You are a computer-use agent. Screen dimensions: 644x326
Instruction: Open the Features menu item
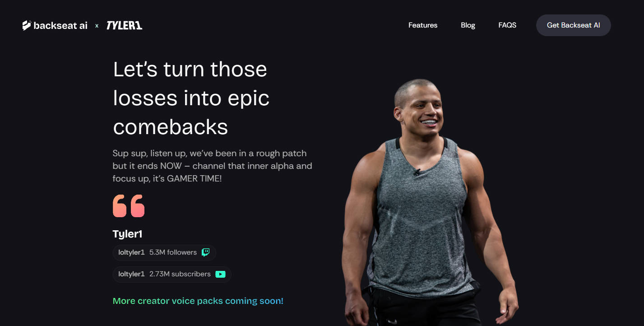click(x=423, y=25)
